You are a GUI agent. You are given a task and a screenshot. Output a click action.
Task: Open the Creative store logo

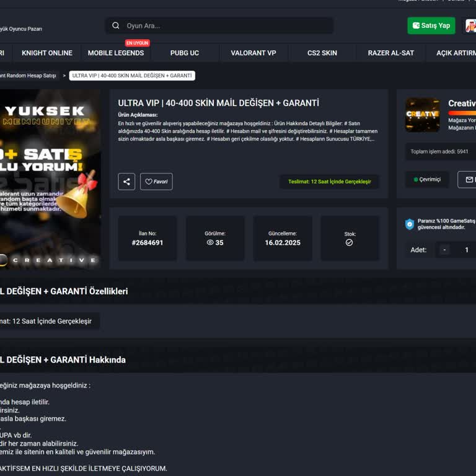pyautogui.click(x=423, y=115)
